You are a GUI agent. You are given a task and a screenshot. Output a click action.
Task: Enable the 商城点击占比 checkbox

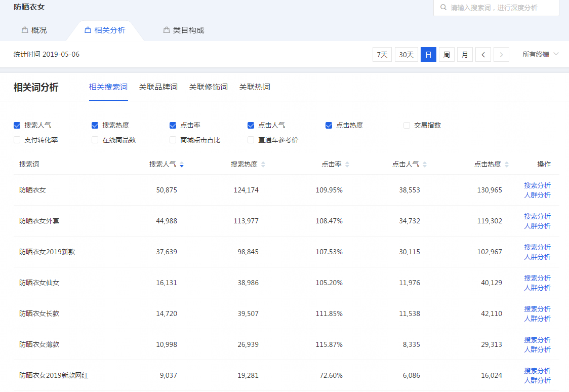(173, 140)
